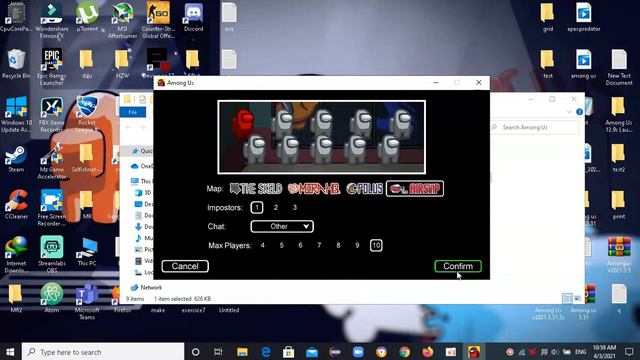The height and width of the screenshot is (360, 640).
Task: Open Microsoft Edge from the taskbar
Action: click(x=266, y=352)
